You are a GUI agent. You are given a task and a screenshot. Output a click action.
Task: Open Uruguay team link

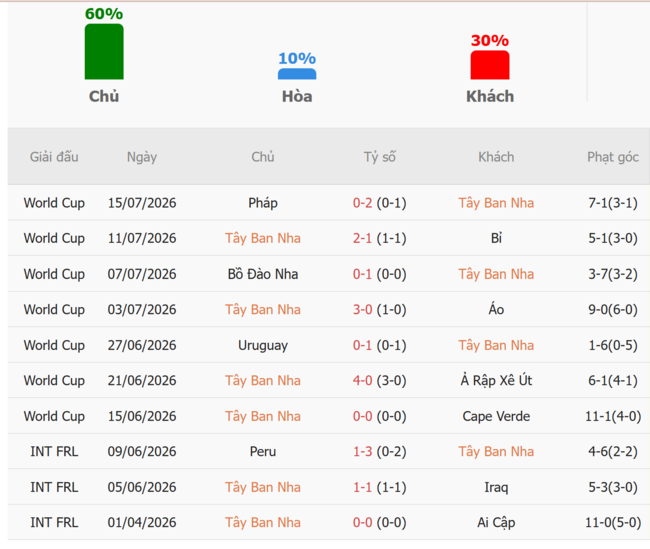pyautogui.click(x=263, y=345)
